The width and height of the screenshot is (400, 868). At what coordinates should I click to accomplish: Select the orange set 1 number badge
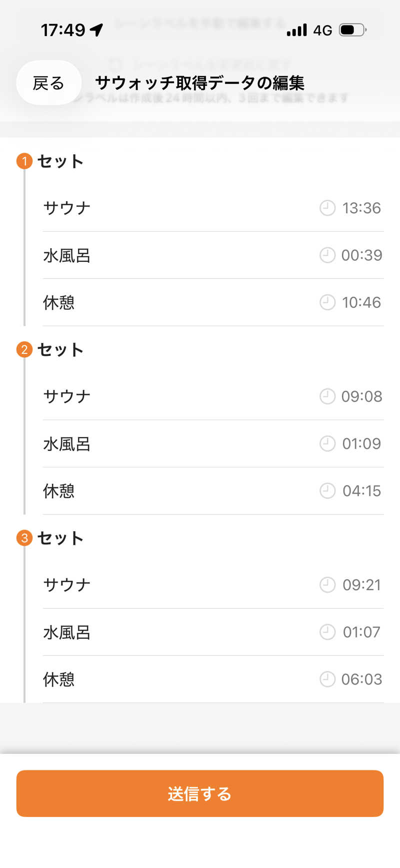coord(24,161)
